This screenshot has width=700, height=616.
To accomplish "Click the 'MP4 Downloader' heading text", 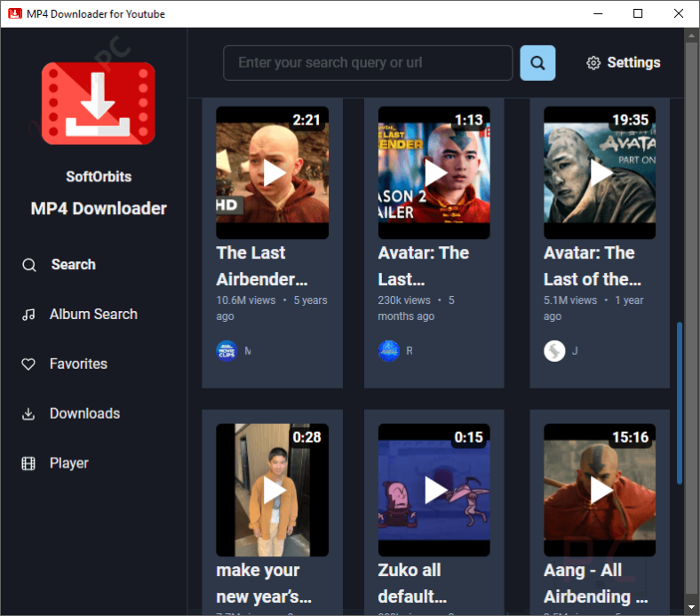I will coord(99,209).
